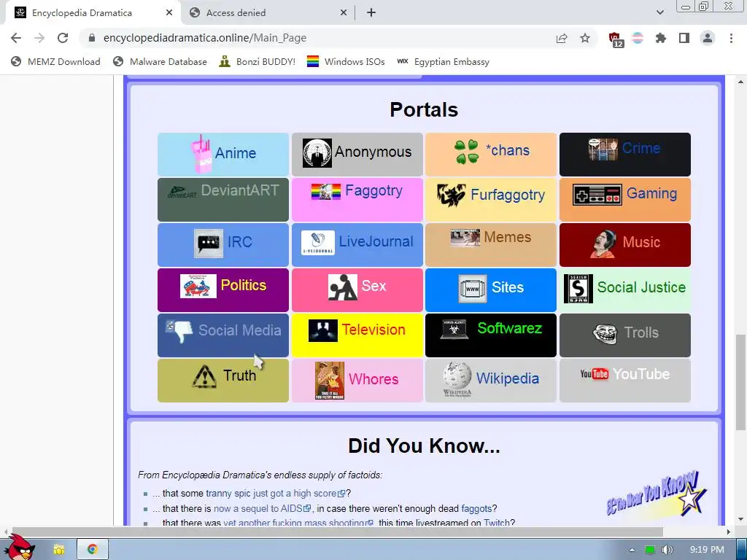
Task: Go to the Television portal link
Action: (x=373, y=330)
